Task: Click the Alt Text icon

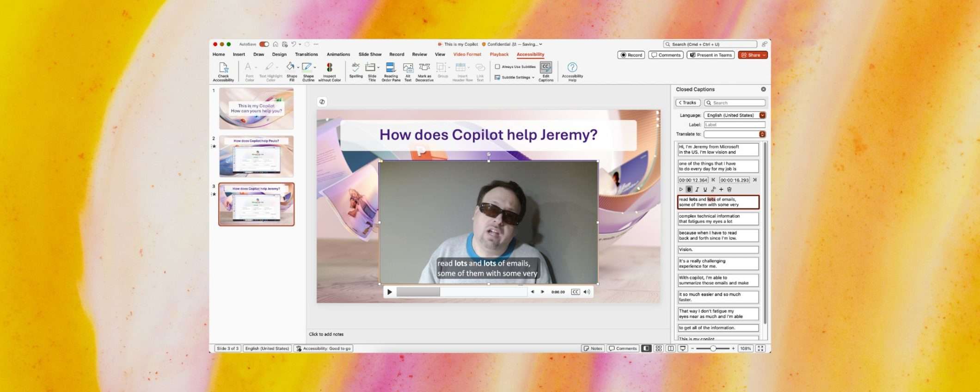Action: (408, 68)
